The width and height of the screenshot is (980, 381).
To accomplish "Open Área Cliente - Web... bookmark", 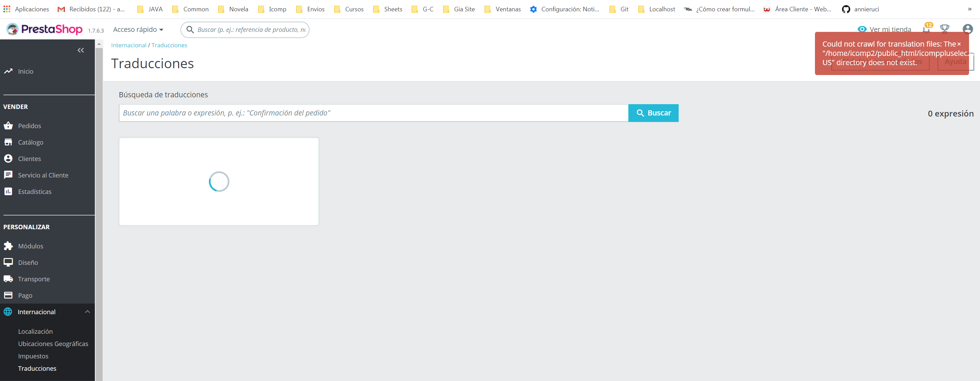I will pos(797,9).
